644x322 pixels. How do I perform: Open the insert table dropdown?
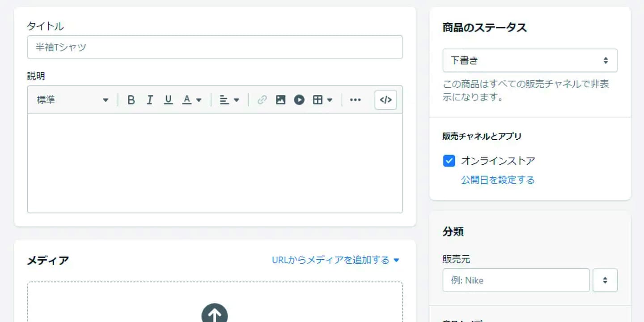pos(322,100)
